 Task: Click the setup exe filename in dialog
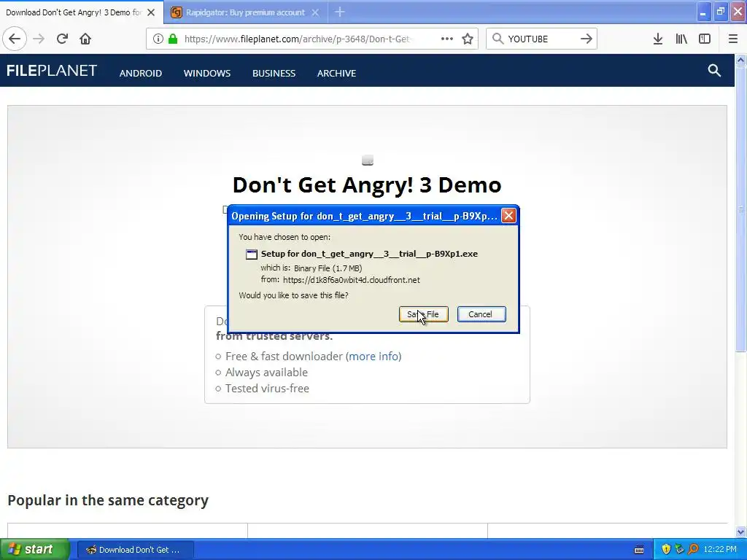(369, 254)
